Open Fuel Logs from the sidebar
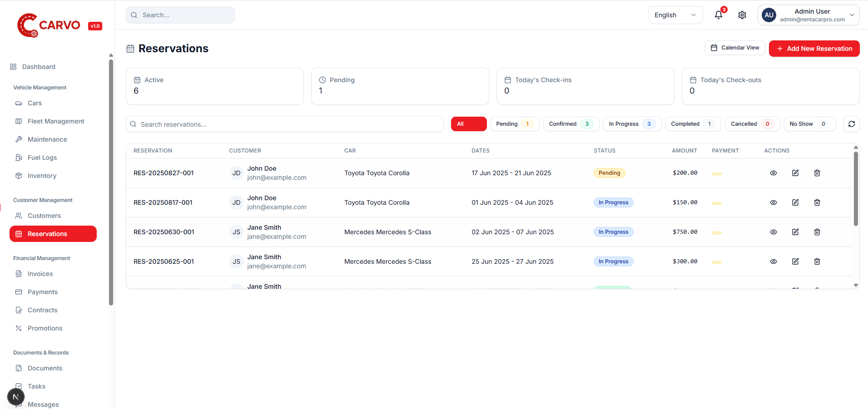This screenshot has height=409, width=868. pyautogui.click(x=41, y=158)
